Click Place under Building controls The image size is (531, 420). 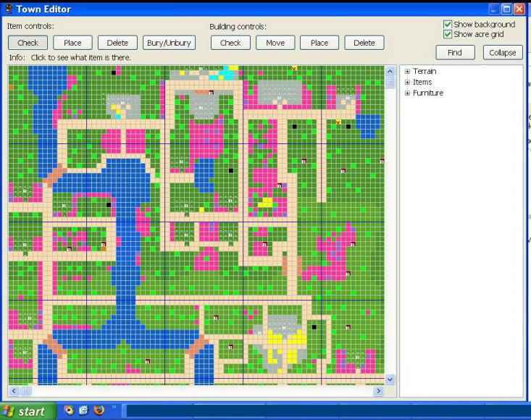point(319,43)
